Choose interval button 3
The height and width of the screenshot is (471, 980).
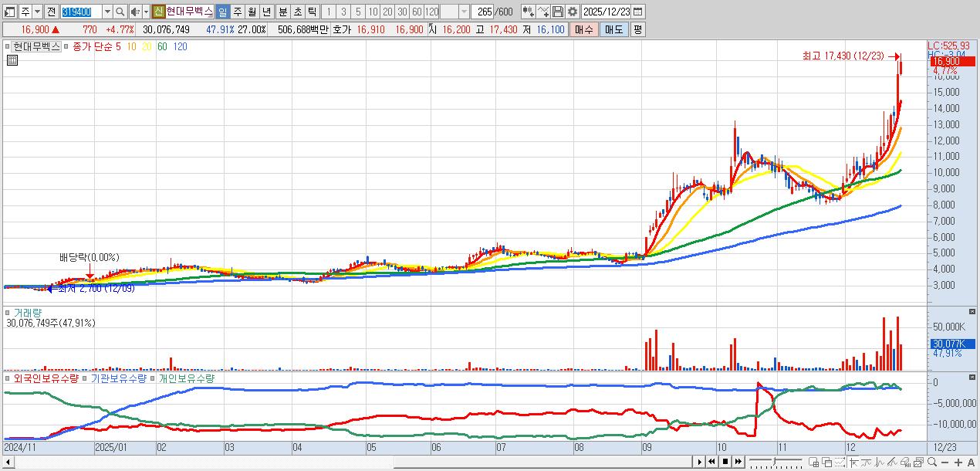click(x=343, y=12)
